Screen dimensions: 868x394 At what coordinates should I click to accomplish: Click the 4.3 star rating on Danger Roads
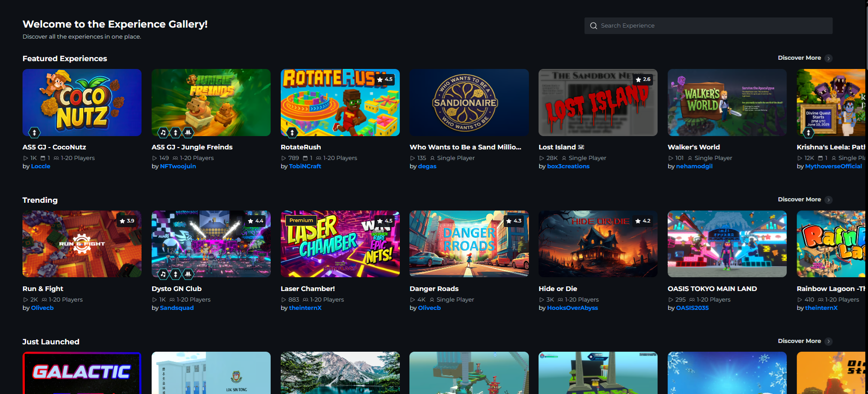[x=514, y=221]
